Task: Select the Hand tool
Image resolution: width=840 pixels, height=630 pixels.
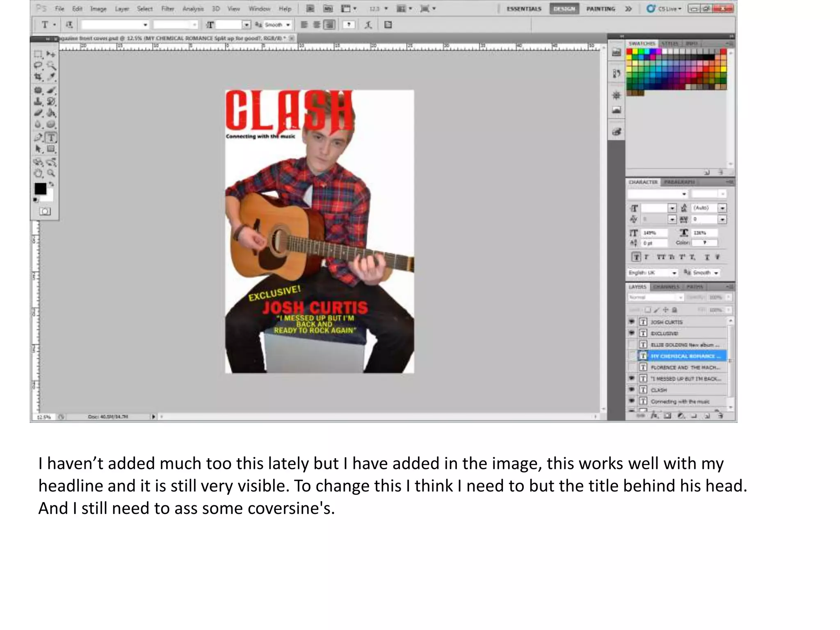Action: 38,173
